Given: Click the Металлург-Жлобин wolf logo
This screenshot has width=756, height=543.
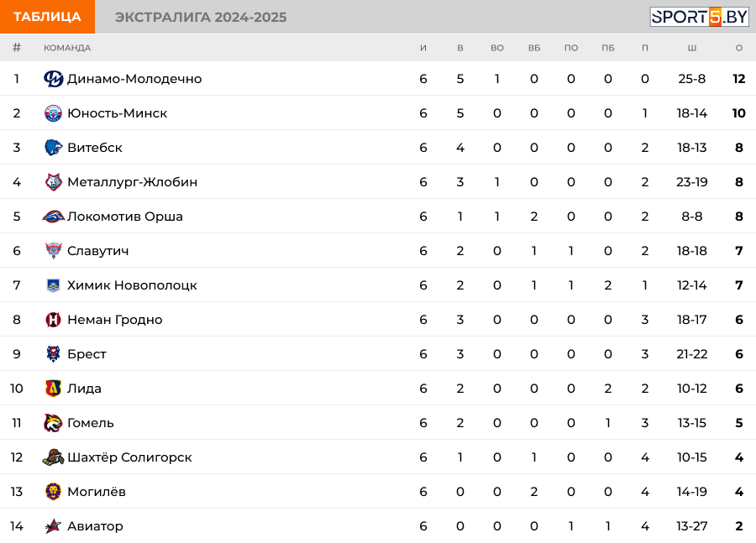Looking at the screenshot, I should point(54,182).
